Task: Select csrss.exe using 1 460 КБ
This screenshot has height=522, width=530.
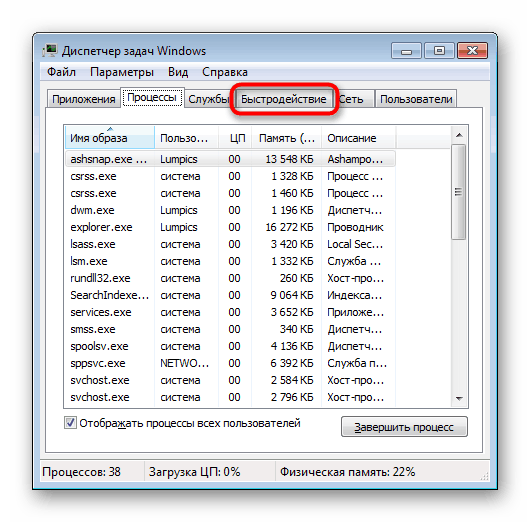Action: tap(230, 193)
